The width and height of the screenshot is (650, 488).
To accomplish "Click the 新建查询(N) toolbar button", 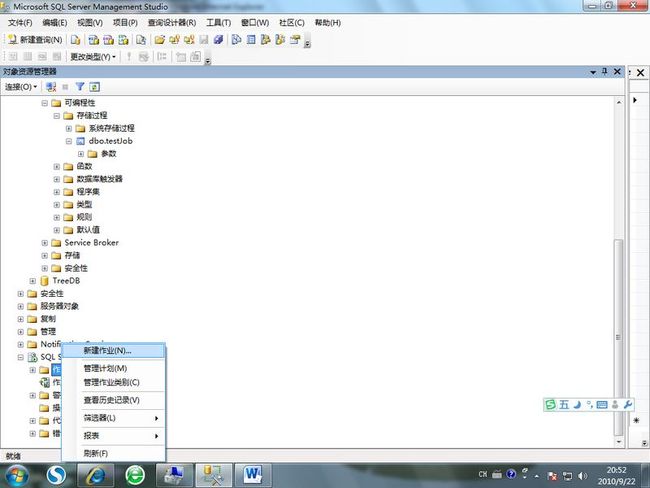I will (x=35, y=40).
